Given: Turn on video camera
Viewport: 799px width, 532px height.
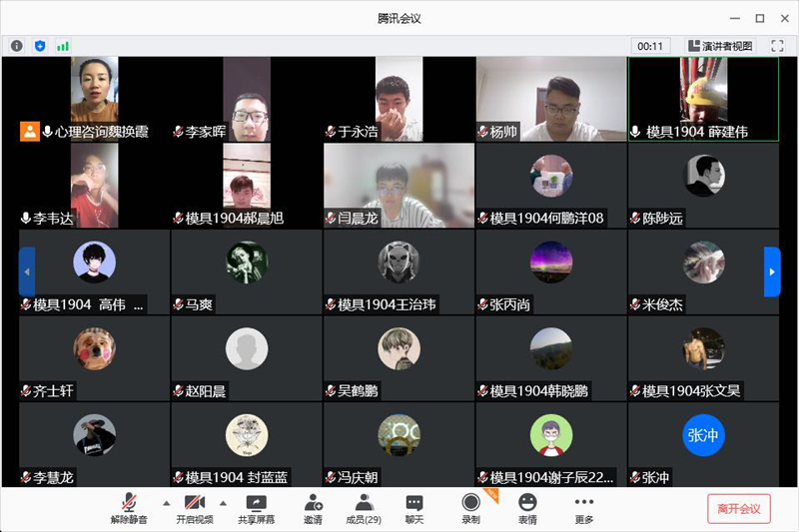Looking at the screenshot, I should 194,509.
